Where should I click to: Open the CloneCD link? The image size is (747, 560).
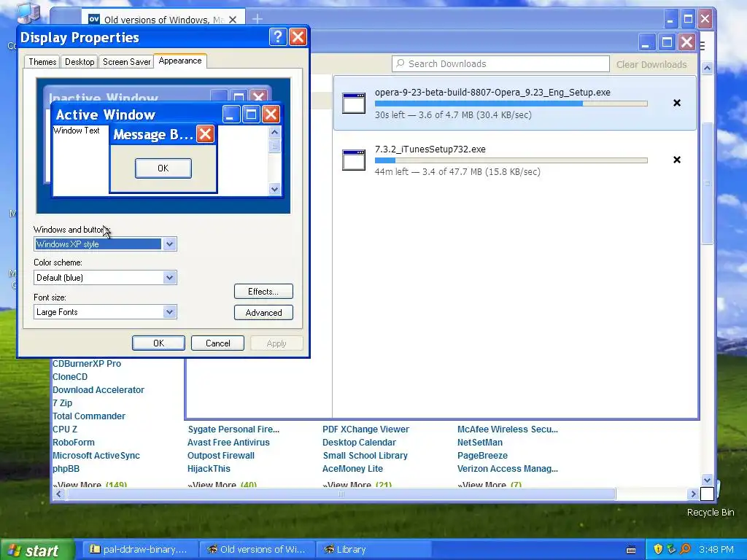[x=70, y=377]
